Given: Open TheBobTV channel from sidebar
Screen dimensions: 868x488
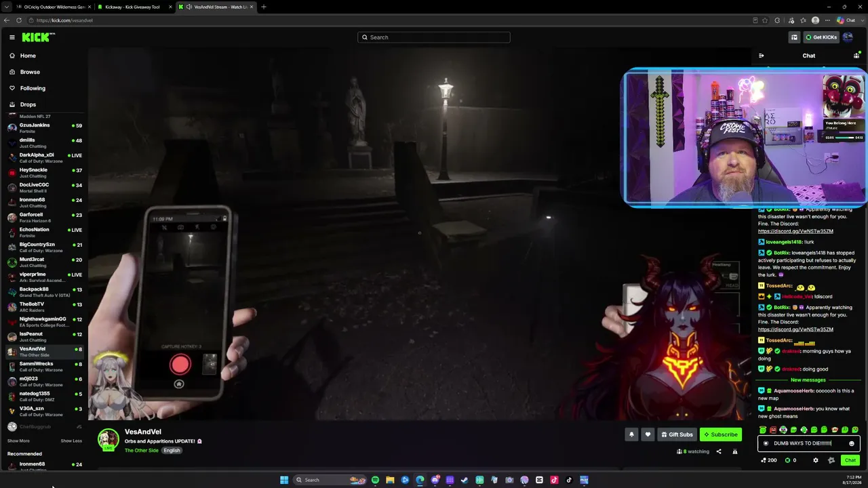Looking at the screenshot, I should click(45, 306).
